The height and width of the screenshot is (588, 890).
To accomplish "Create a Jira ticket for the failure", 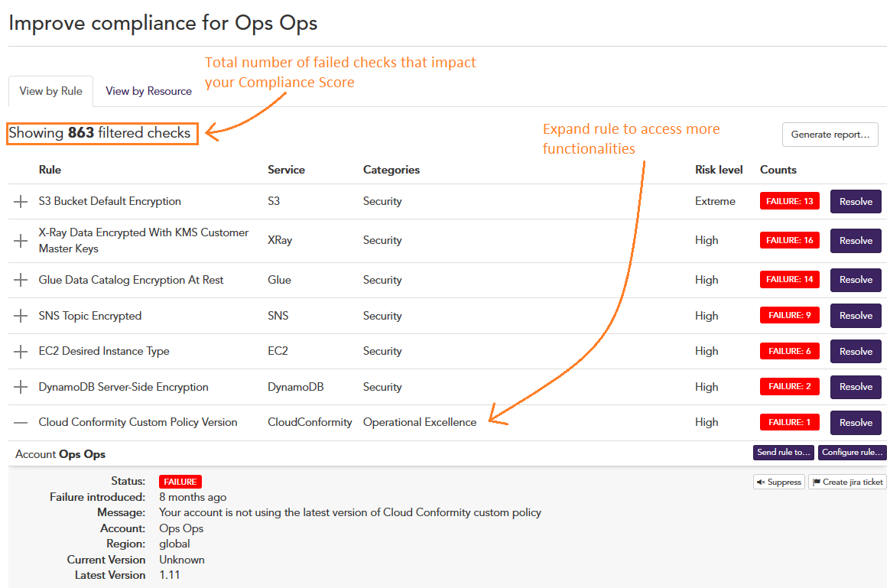I will [x=847, y=482].
